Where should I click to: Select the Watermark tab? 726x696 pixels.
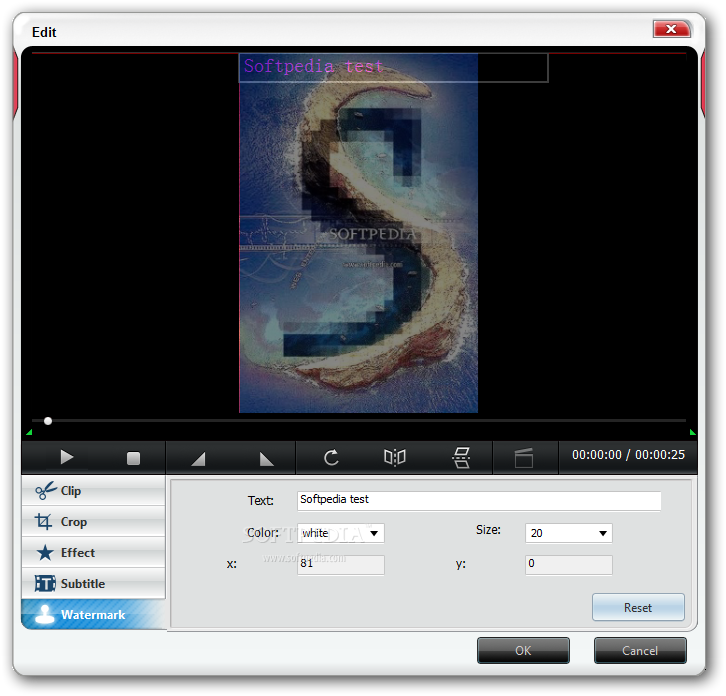pyautogui.click(x=93, y=614)
